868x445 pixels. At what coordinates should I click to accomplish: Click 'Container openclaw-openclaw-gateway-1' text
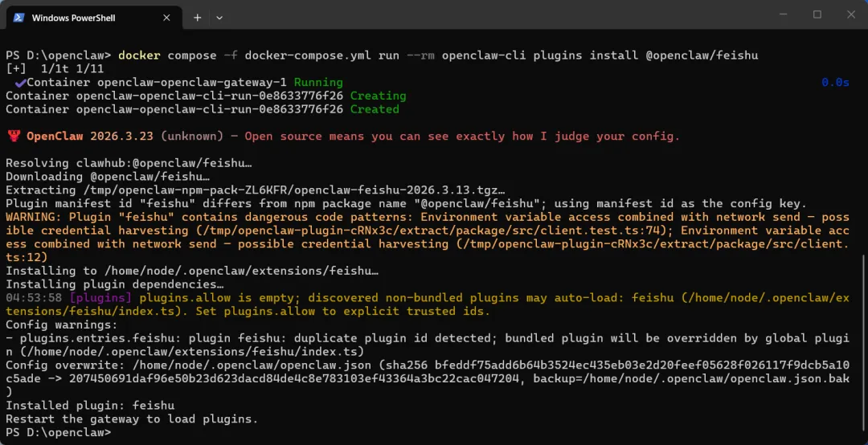tap(157, 83)
